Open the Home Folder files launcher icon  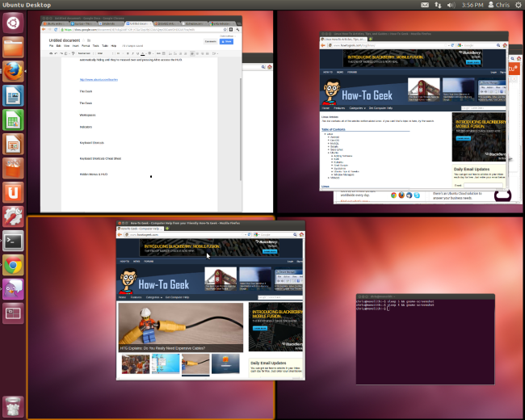[13, 48]
